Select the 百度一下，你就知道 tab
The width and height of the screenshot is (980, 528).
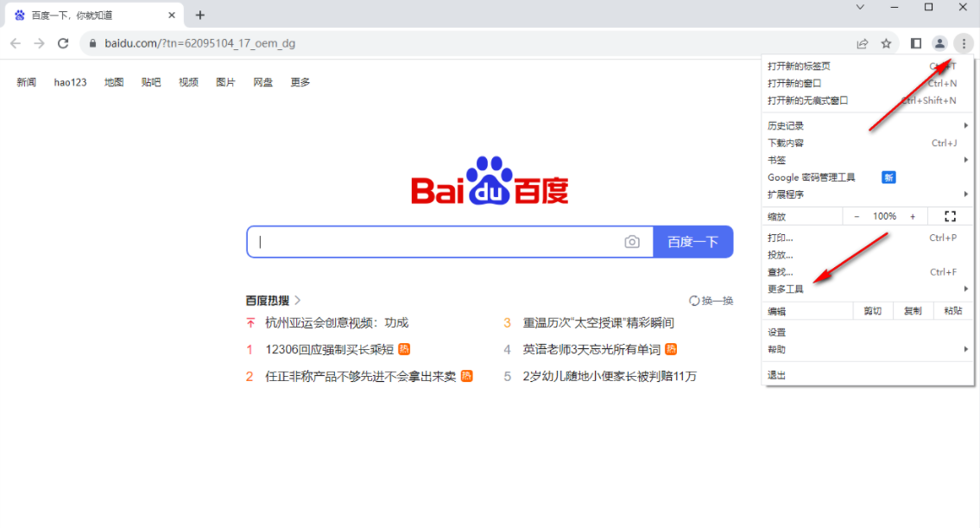[x=94, y=15]
